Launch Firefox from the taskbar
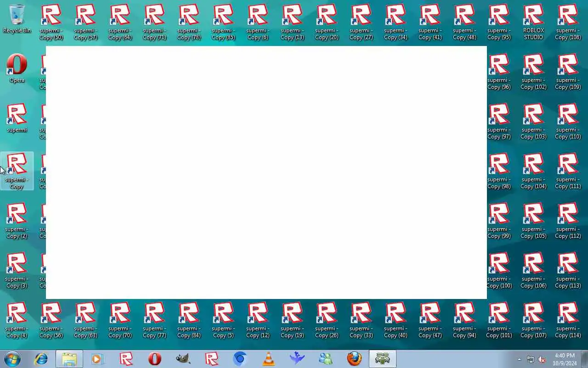This screenshot has width=588, height=368. 354,359
